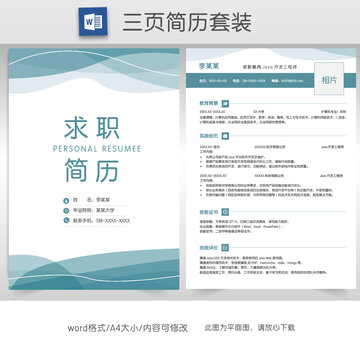The width and height of the screenshot is (360, 360).
Task: Click the 求职 title on the cover page
Action: click(x=92, y=128)
